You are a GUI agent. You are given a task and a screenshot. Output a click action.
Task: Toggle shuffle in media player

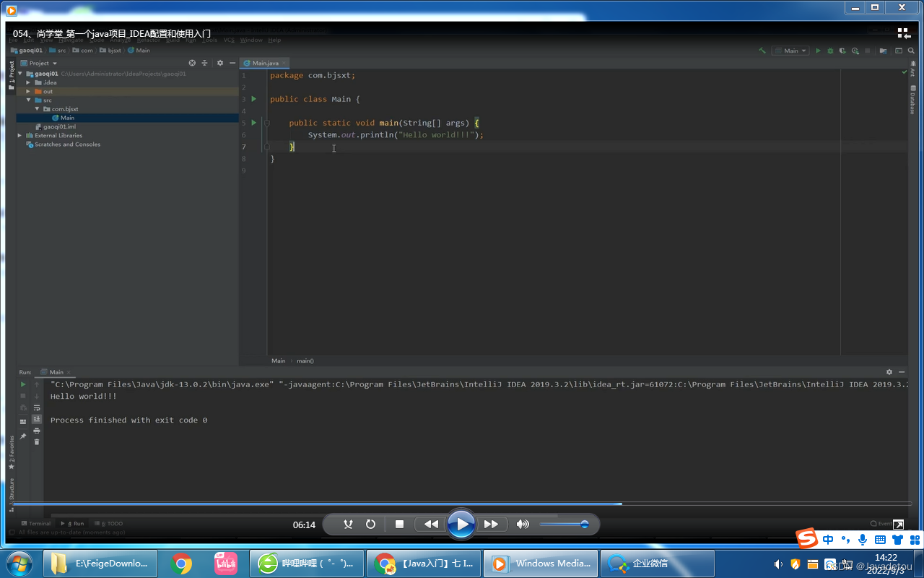[x=348, y=524]
